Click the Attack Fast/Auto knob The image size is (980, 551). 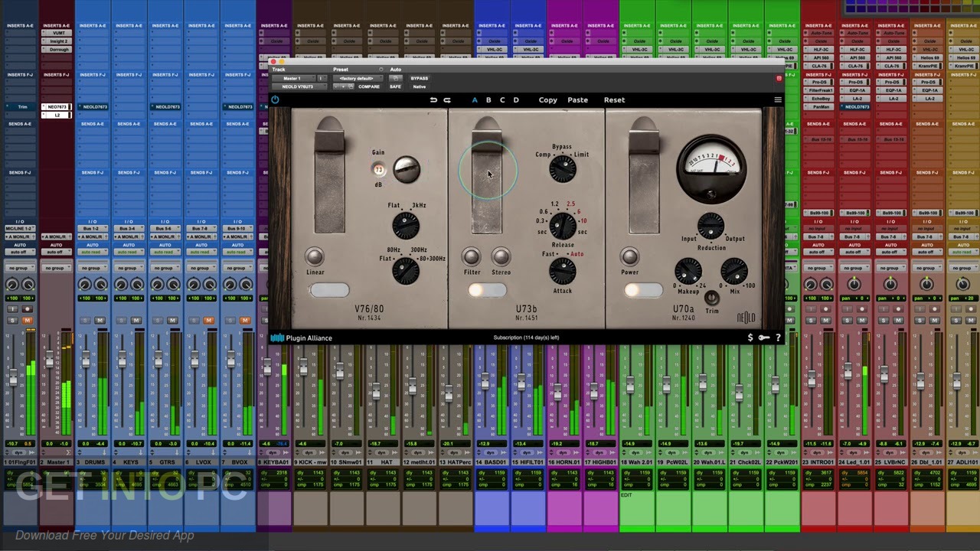[563, 271]
